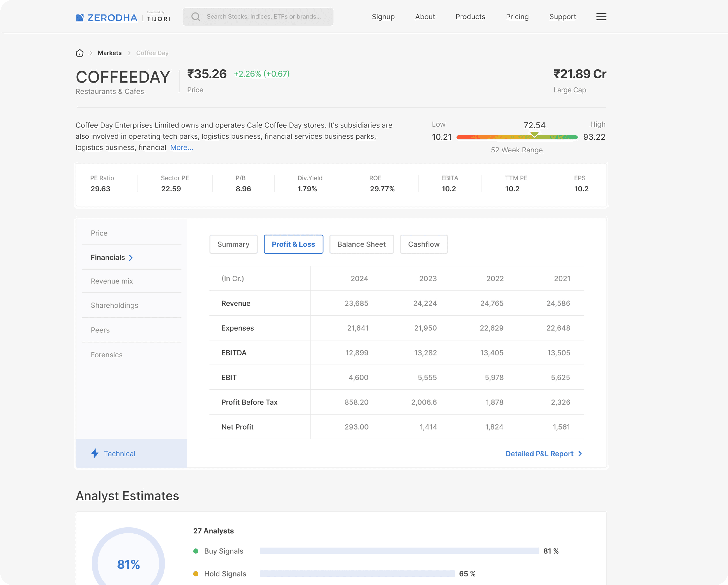The height and width of the screenshot is (585, 728).
Task: Click the stock search input field
Action: point(263,16)
